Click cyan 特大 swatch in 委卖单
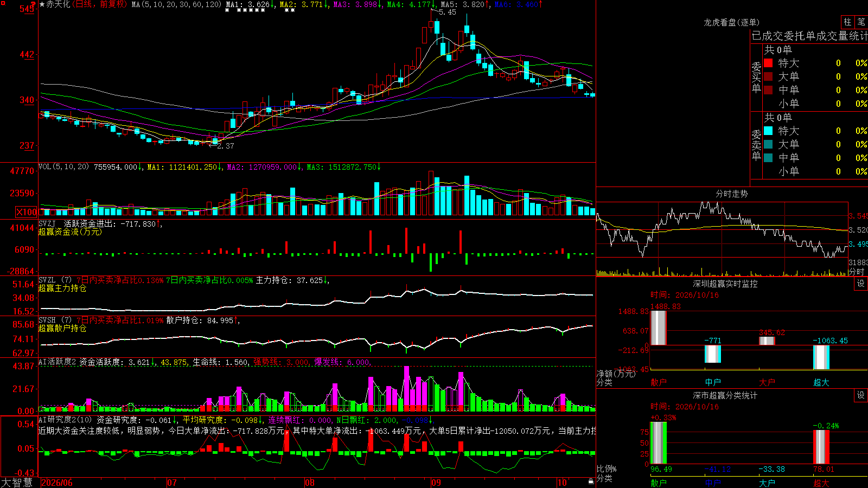The image size is (868, 488). 768,131
